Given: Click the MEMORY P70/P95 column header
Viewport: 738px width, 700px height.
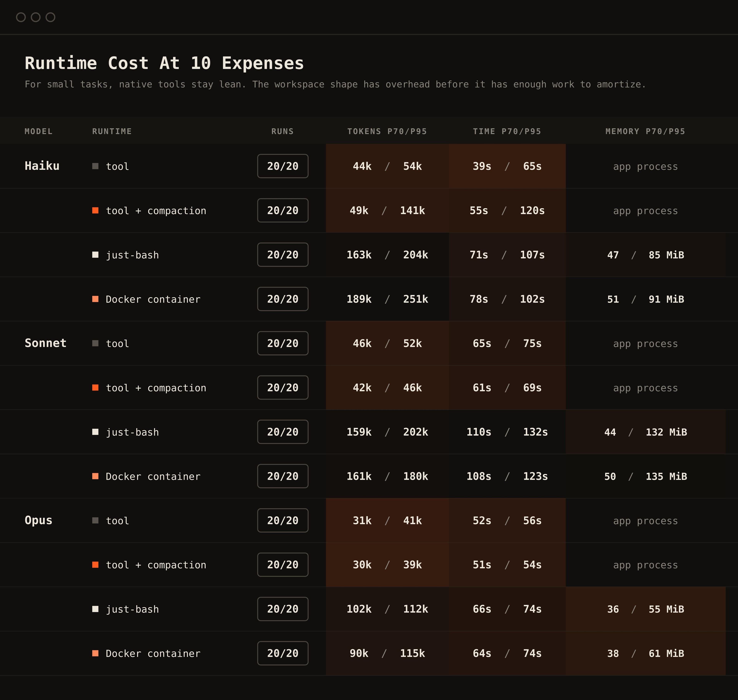Looking at the screenshot, I should [x=646, y=131].
